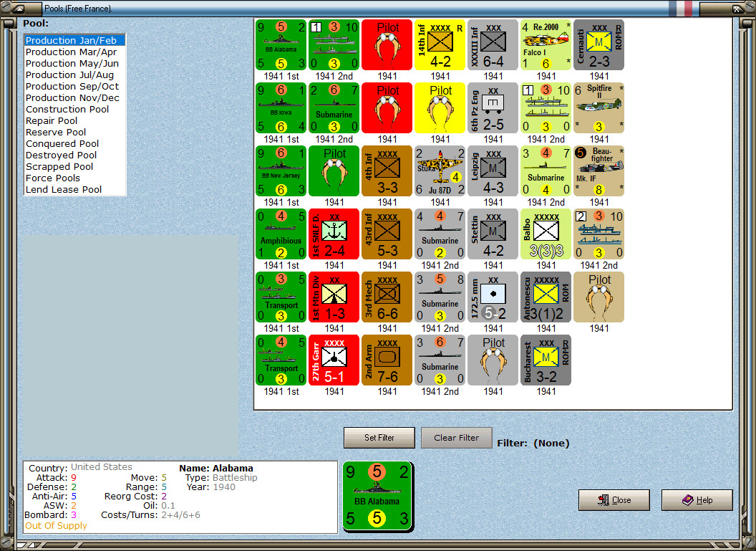Open the Destroyed Pool list entry
This screenshot has height=551, width=756.
(x=74, y=155)
